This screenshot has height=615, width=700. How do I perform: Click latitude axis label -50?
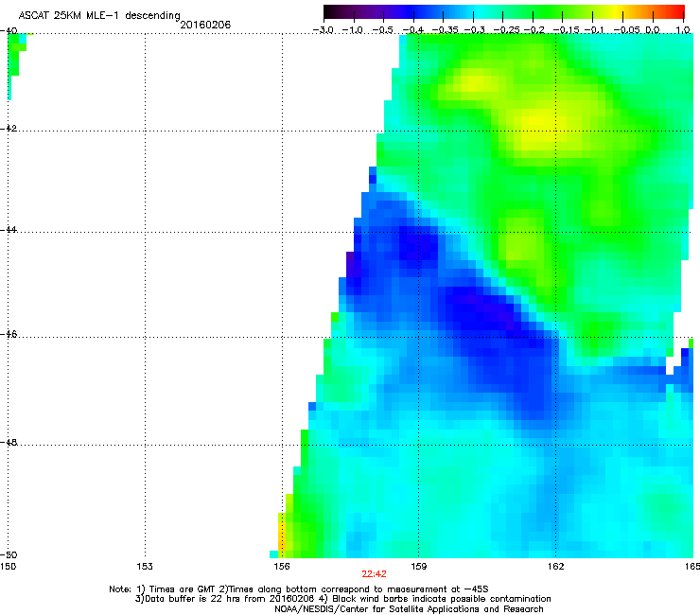(9, 554)
